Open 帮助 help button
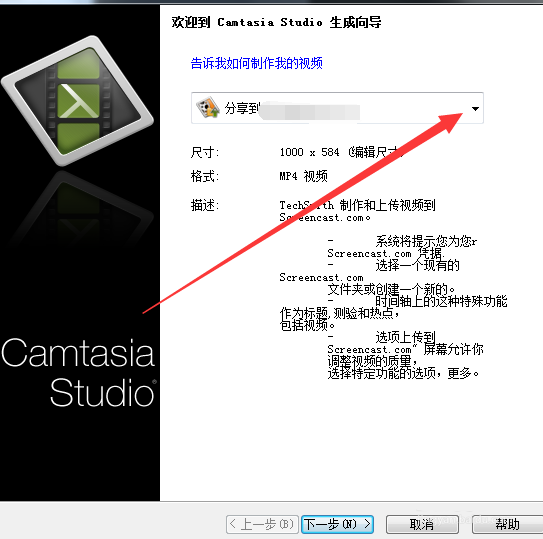 tap(507, 524)
